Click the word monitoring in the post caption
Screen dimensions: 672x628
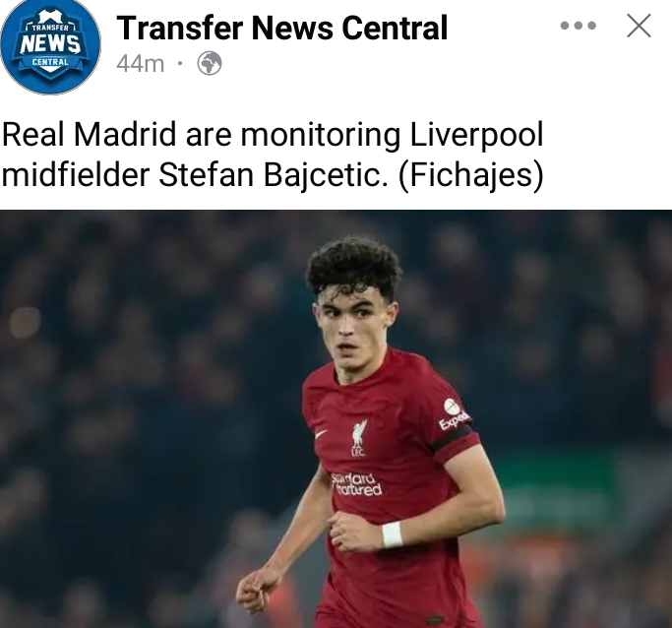[321, 136]
